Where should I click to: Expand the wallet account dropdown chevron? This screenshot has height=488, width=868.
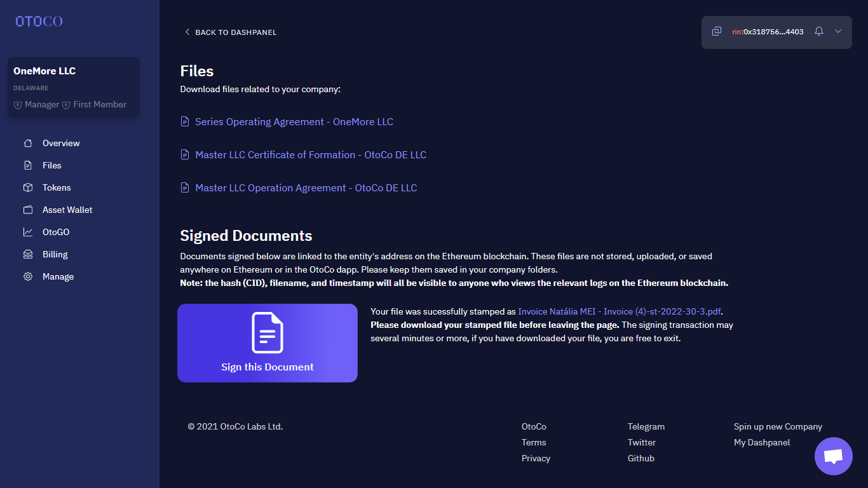838,31
